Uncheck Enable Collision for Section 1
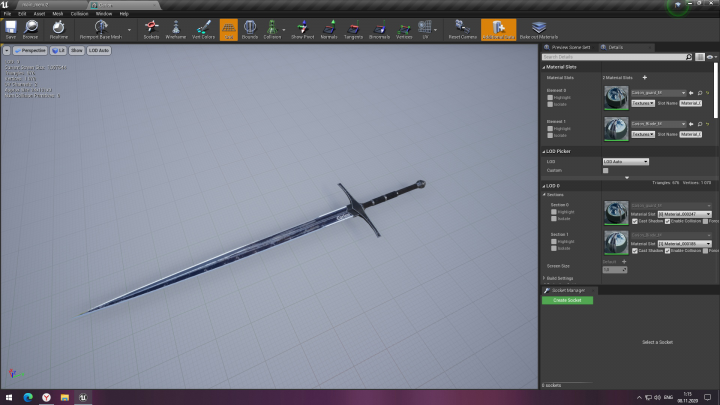 click(667, 251)
